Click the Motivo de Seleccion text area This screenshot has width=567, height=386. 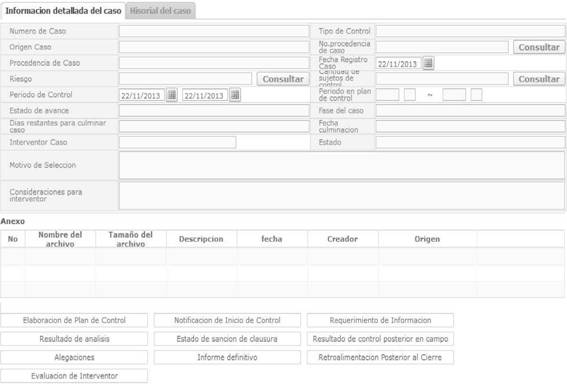[x=342, y=165]
